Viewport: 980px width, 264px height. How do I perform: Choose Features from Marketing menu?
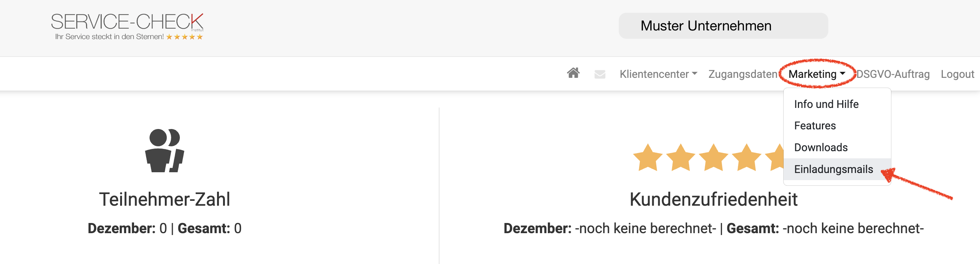coord(814,126)
